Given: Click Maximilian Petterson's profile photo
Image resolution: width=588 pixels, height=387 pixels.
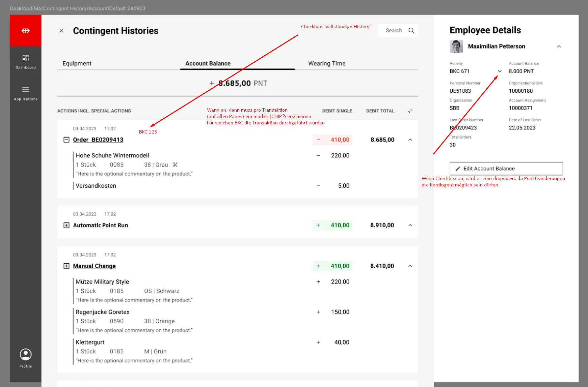Looking at the screenshot, I should [x=456, y=47].
